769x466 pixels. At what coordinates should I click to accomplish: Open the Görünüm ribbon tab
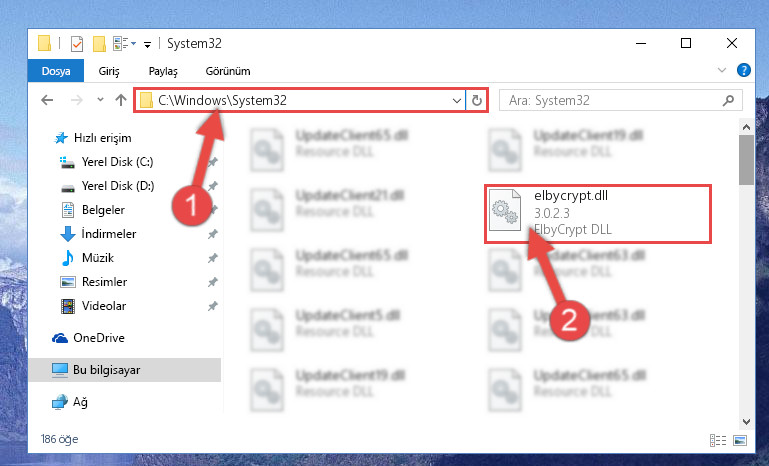pos(228,71)
